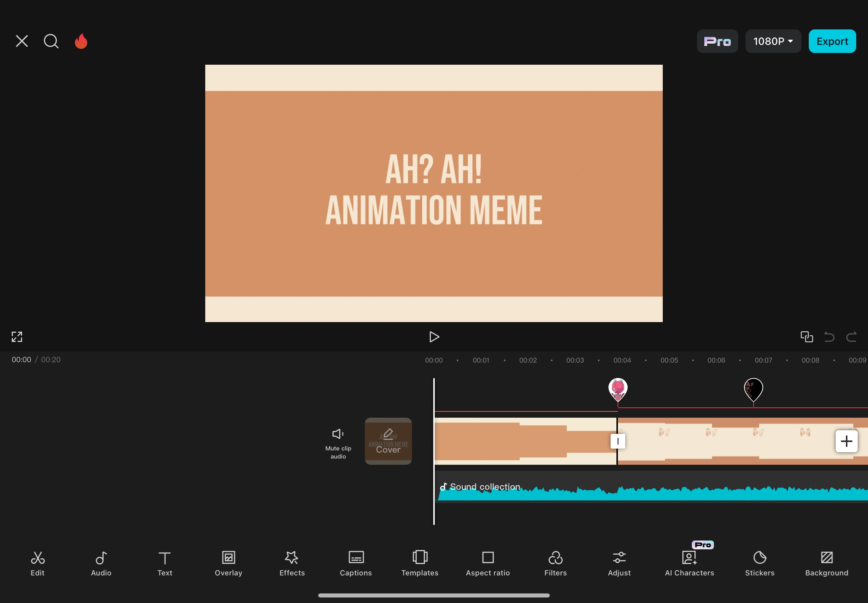868x603 pixels.
Task: Open the Audio tool
Action: click(x=101, y=563)
